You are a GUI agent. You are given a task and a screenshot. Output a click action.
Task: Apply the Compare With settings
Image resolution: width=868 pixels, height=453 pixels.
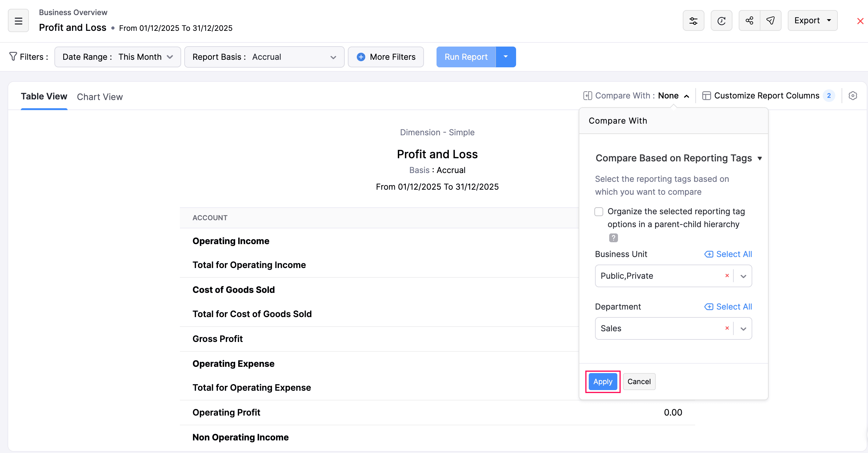pos(603,381)
